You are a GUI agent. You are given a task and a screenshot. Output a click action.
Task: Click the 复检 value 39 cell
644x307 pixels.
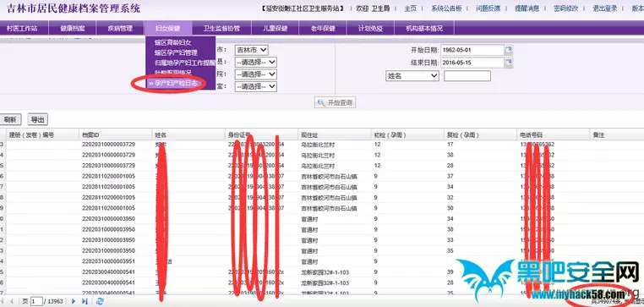point(450,272)
